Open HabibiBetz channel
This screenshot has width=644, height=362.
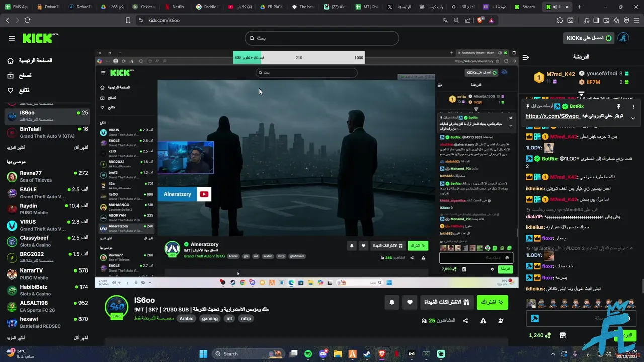pos(47,290)
